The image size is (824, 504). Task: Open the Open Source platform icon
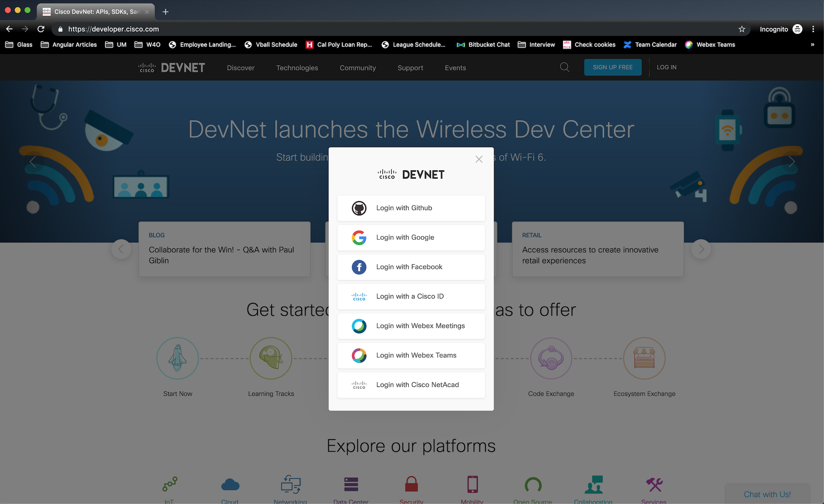point(533,485)
